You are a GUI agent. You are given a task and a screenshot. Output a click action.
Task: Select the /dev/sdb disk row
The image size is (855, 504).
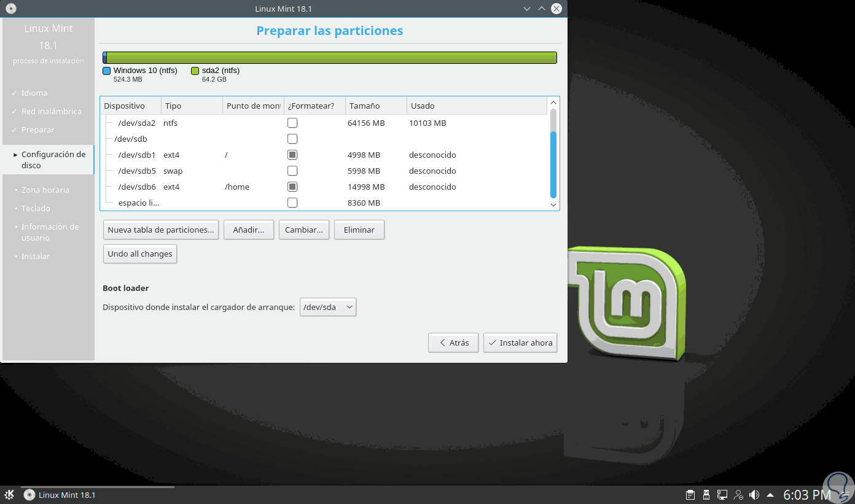pyautogui.click(x=323, y=139)
